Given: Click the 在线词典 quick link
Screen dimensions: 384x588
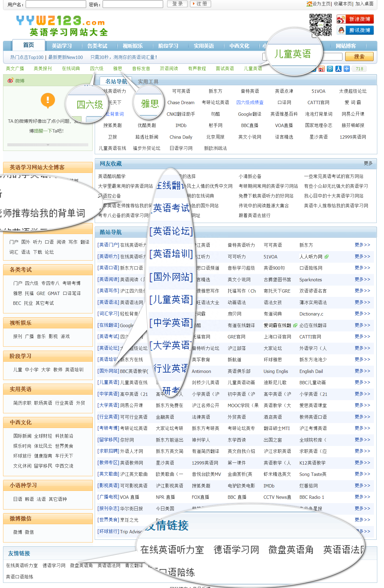Looking at the screenshot, I should (x=71, y=68).
